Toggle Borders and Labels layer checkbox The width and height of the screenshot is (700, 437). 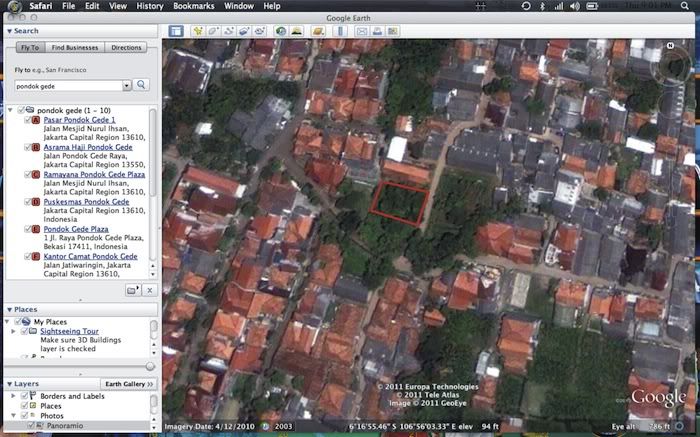[x=24, y=396]
